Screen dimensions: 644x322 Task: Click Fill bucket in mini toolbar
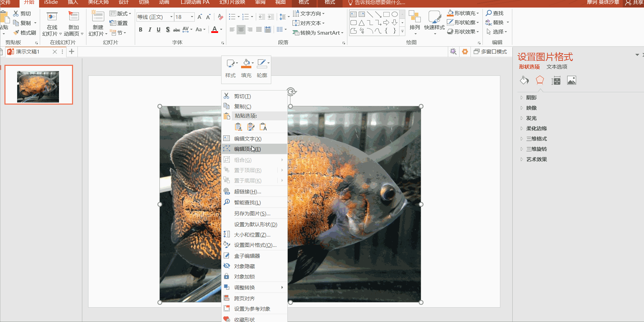click(x=246, y=63)
